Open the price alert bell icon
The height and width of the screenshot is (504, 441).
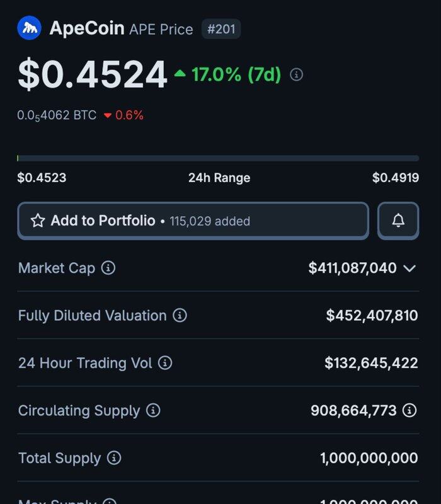[398, 220]
